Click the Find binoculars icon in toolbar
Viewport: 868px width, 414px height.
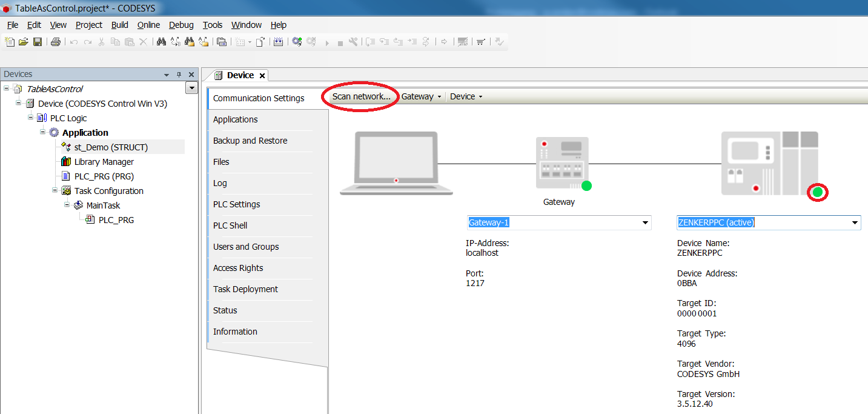(161, 42)
